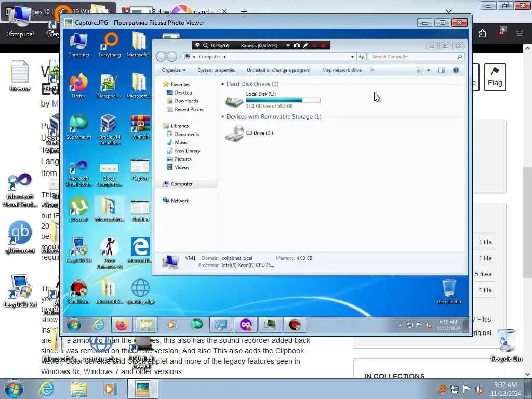Screen dimensions: 532x399
Task: Select EasyBCD 2.4 shortcut on the outer desktop
Action: pos(20,290)
